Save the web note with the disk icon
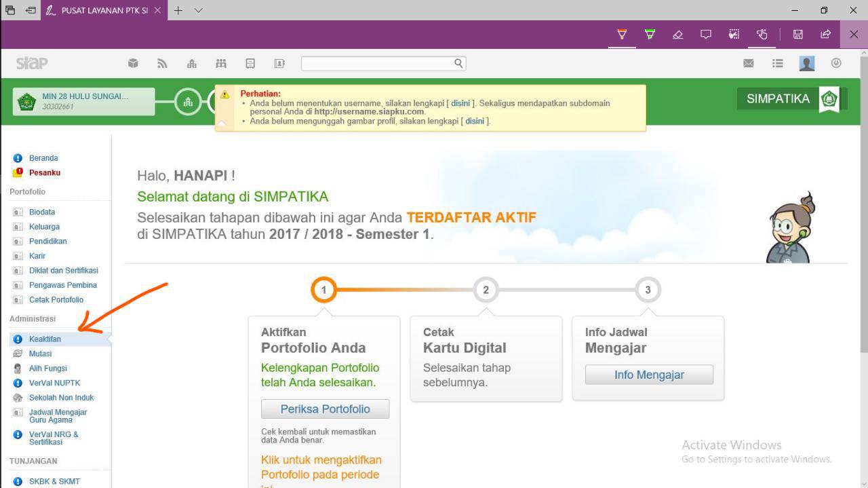Screen dimensions: 868x488 pos(798,34)
